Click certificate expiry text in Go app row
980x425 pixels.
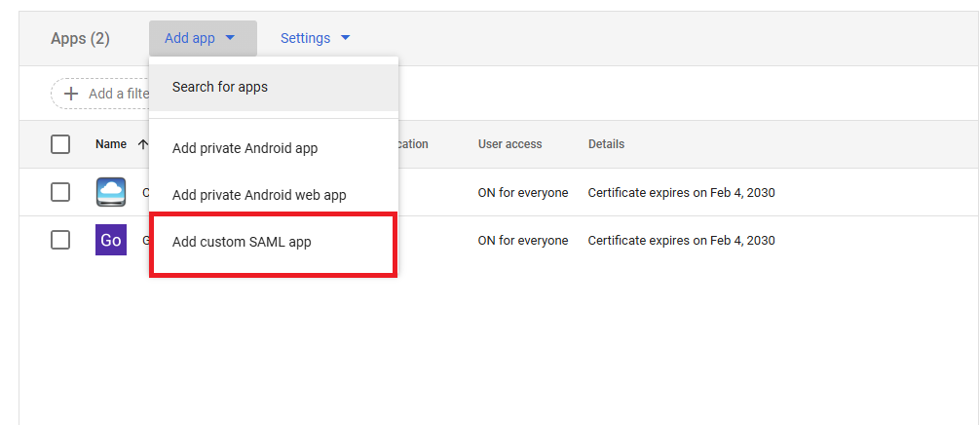pyautogui.click(x=681, y=241)
